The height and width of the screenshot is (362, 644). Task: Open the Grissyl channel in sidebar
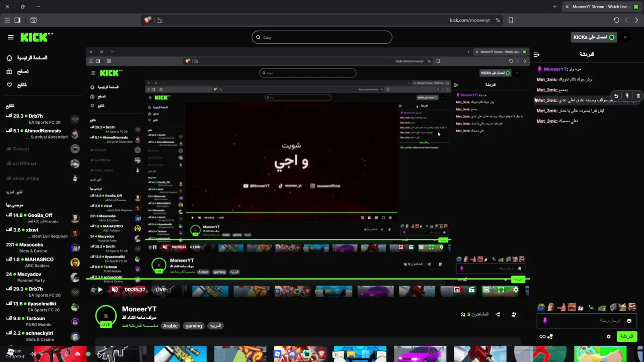click(x=42, y=149)
